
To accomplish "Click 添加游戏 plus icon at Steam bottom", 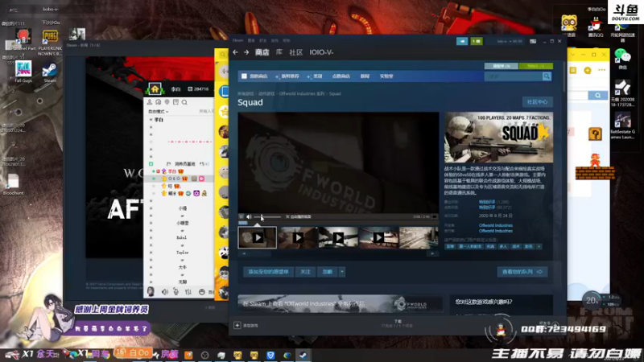I will click(237, 326).
